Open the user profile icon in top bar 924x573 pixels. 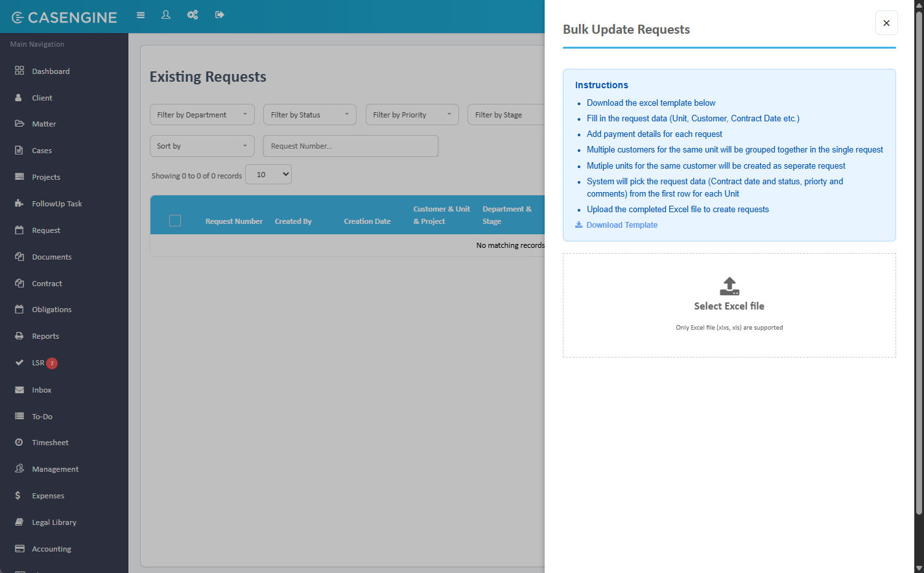click(166, 15)
